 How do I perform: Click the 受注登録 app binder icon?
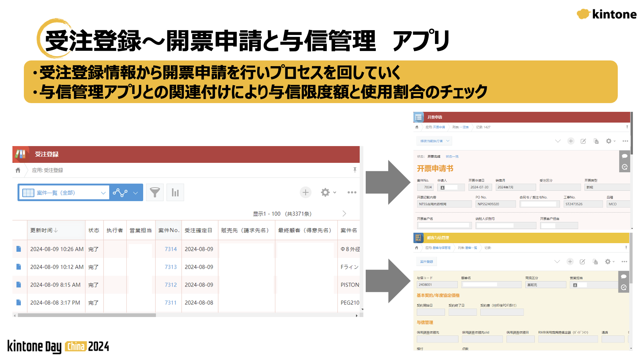click(21, 154)
